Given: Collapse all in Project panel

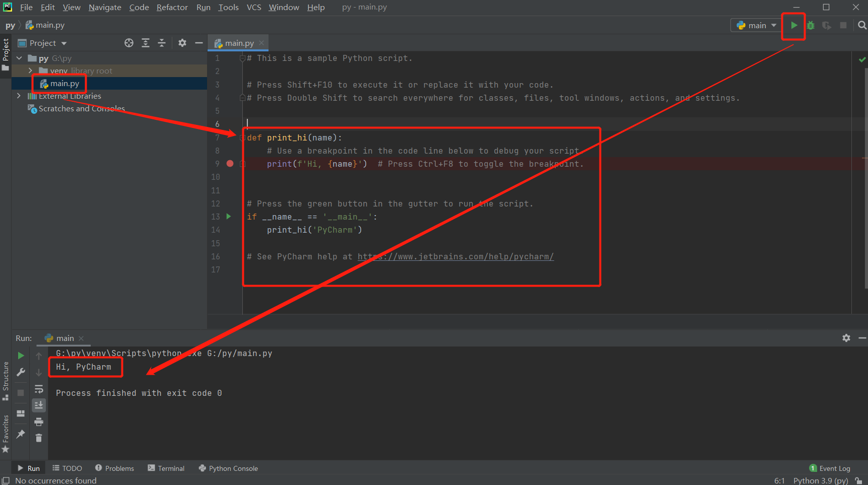Looking at the screenshot, I should (x=162, y=43).
